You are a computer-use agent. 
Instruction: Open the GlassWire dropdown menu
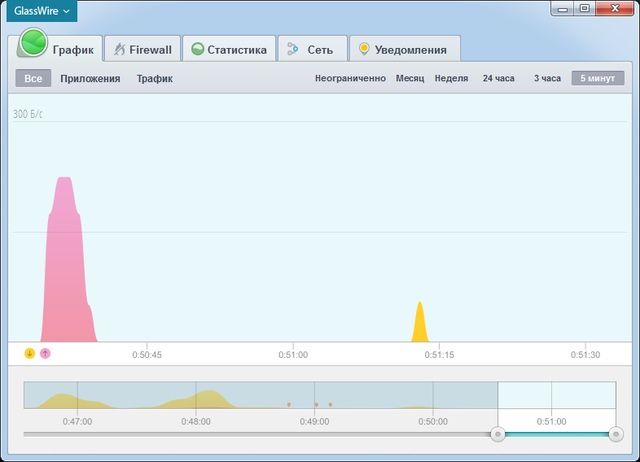[42, 11]
